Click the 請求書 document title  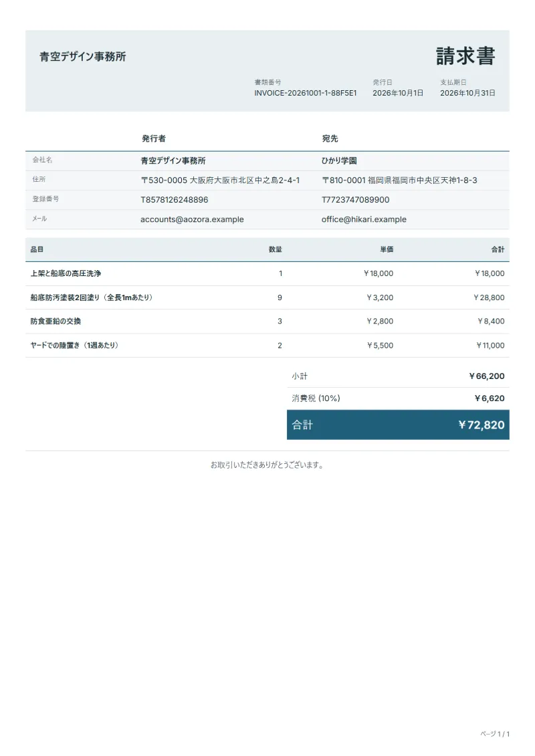point(465,56)
